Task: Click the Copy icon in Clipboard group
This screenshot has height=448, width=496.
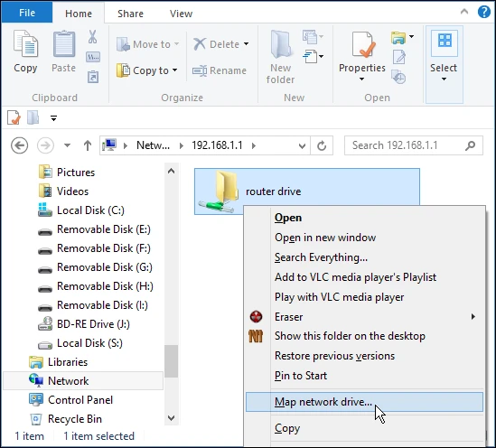Action: 25,43
